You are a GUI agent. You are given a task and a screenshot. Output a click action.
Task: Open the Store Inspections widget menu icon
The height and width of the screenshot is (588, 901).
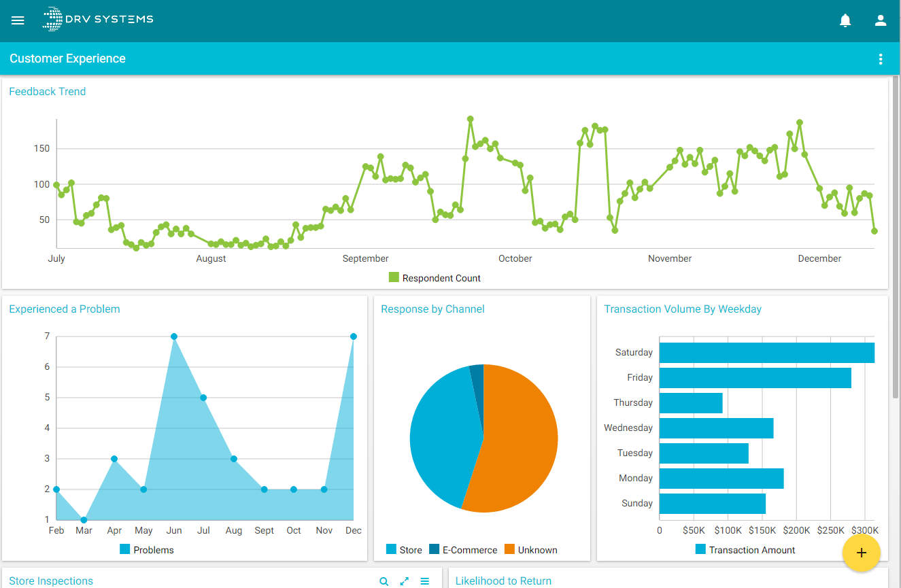425,581
